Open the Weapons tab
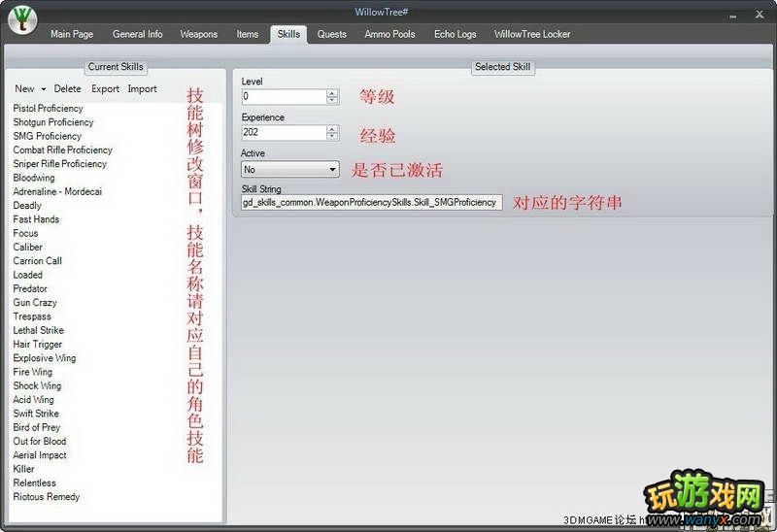777x532 pixels. [198, 34]
